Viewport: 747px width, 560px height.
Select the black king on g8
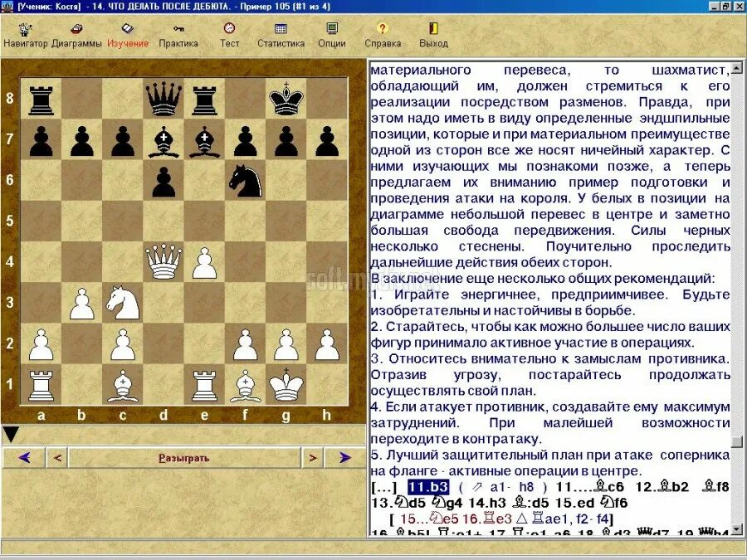pos(286,99)
